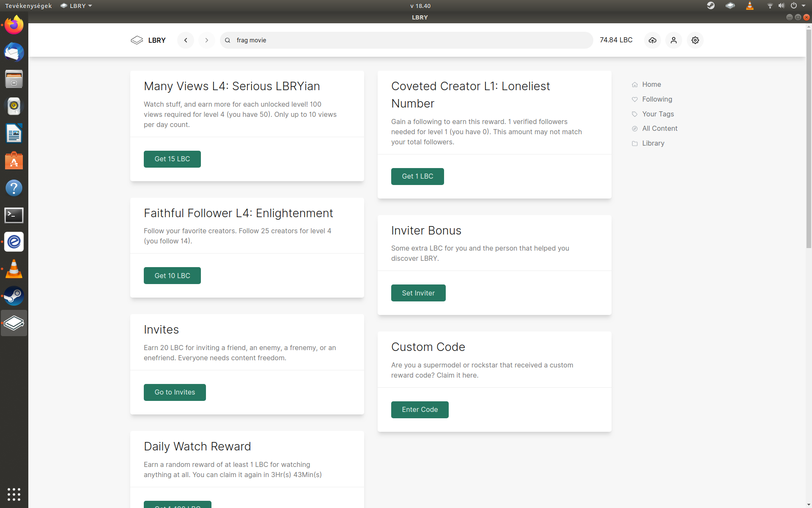The width and height of the screenshot is (812, 508).
Task: Go back with the left arrow button
Action: 186,40
